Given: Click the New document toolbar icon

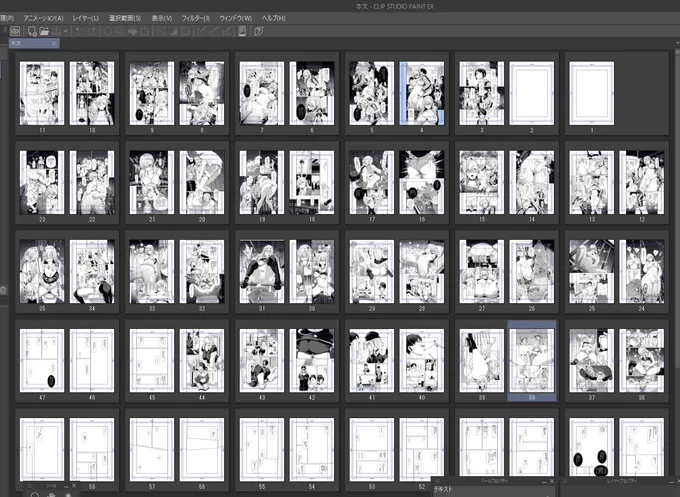Looking at the screenshot, I should [32, 31].
